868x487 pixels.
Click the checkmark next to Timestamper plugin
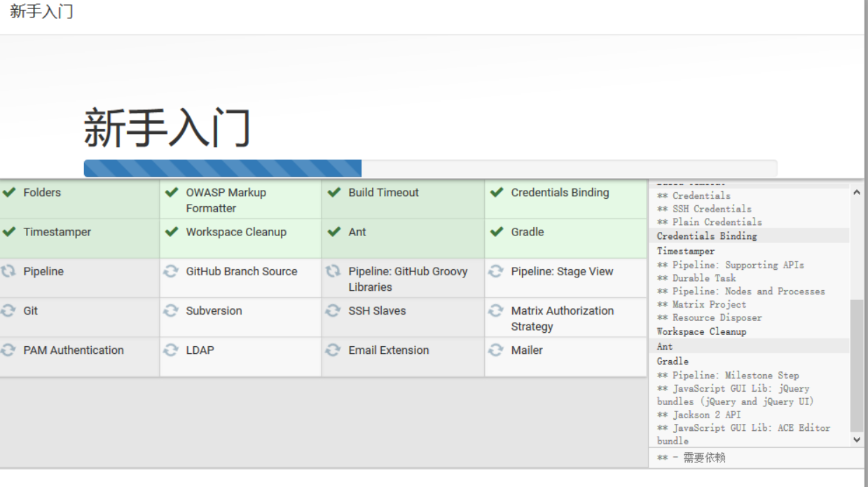pyautogui.click(x=8, y=232)
